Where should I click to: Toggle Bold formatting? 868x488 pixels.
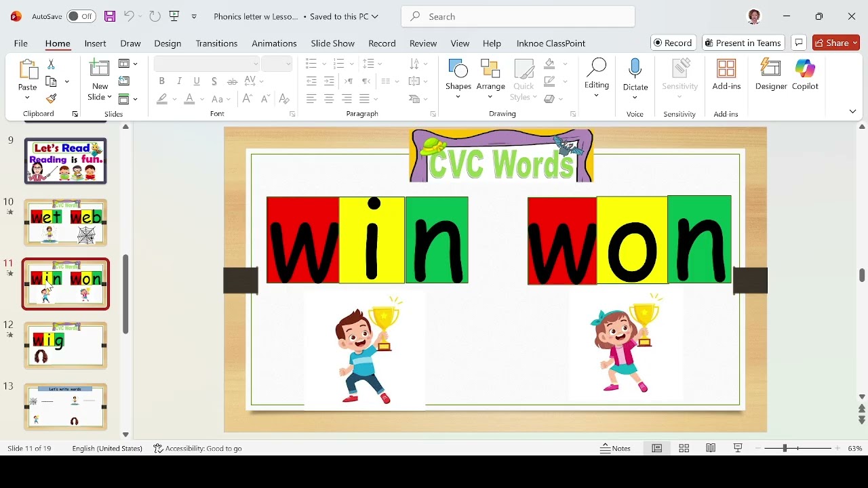tap(161, 81)
